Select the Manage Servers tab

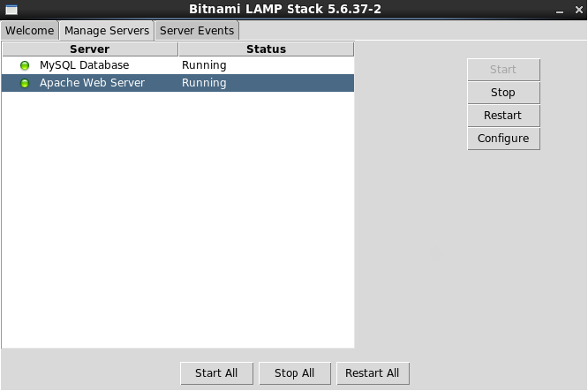click(107, 30)
